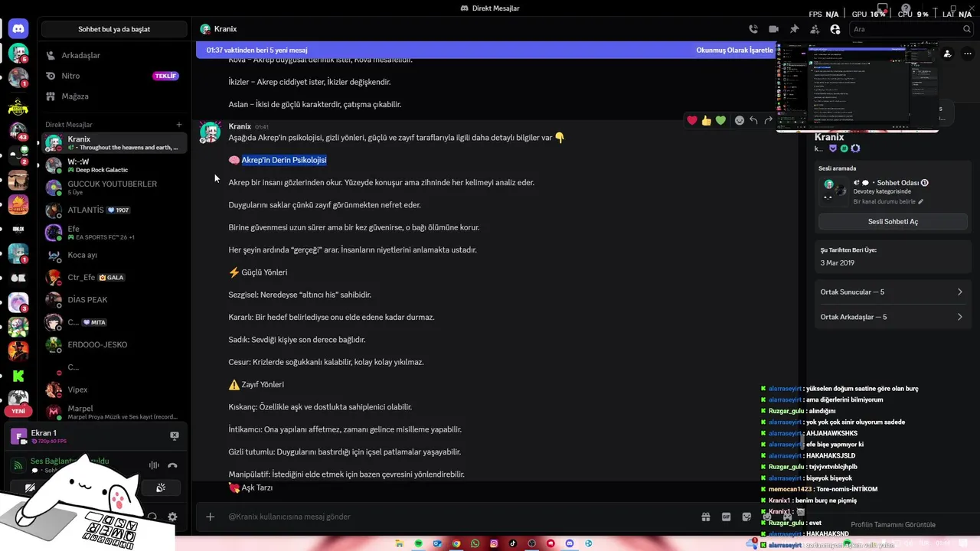Image resolution: width=980 pixels, height=551 pixels.
Task: Open more options ellipsis in profile
Action: 966,54
